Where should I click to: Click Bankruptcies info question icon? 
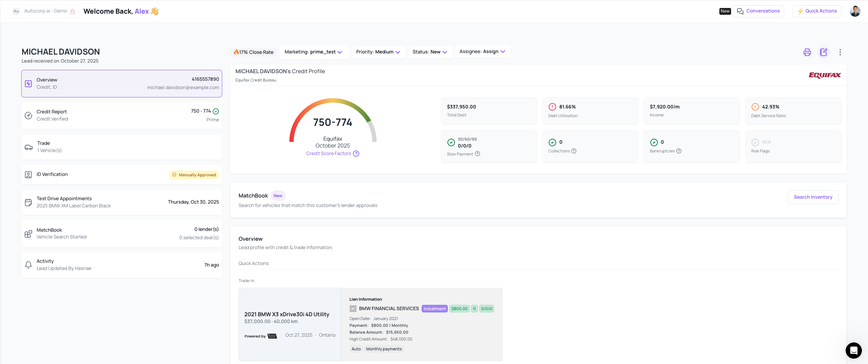pos(679,151)
